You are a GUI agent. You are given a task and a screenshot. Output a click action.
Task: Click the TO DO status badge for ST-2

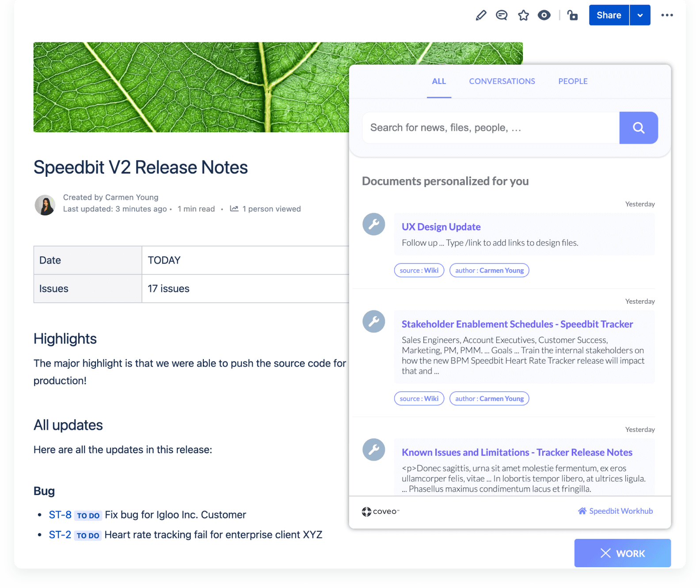click(88, 536)
